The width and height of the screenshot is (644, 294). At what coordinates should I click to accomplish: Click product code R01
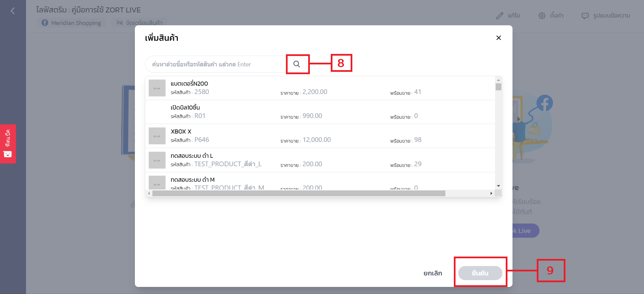click(x=200, y=116)
